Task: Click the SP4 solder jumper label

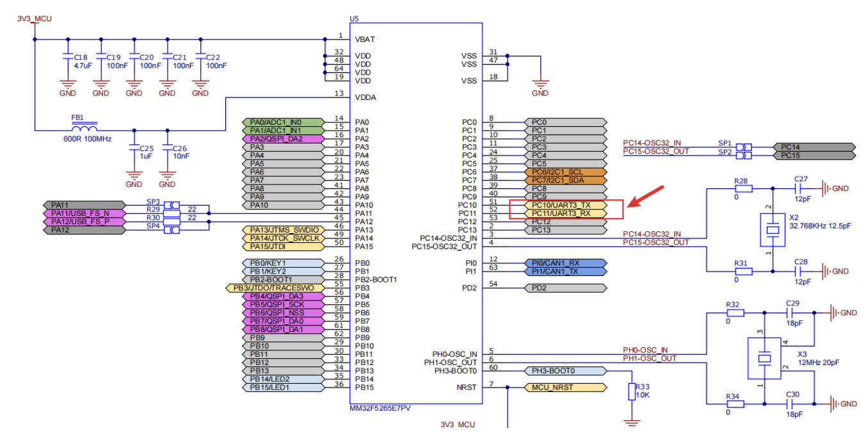Action: [152, 226]
